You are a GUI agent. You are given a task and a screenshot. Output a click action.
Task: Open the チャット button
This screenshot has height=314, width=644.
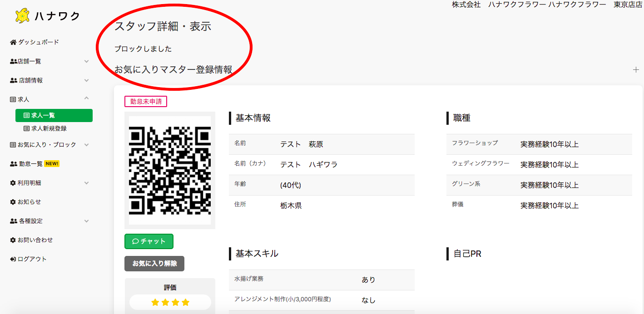click(149, 241)
